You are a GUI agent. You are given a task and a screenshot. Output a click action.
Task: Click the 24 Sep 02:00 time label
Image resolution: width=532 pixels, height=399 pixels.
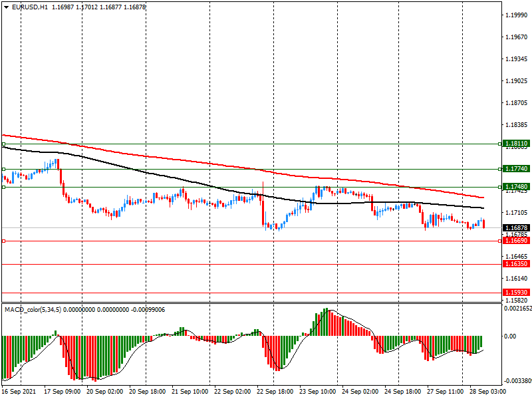tap(360, 392)
